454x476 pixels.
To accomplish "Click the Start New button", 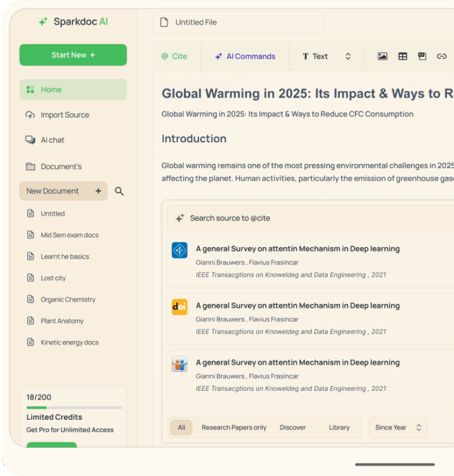I will pyautogui.click(x=73, y=55).
